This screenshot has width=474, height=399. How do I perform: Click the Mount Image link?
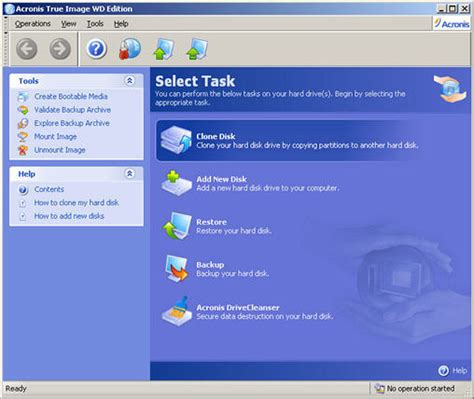coord(55,137)
